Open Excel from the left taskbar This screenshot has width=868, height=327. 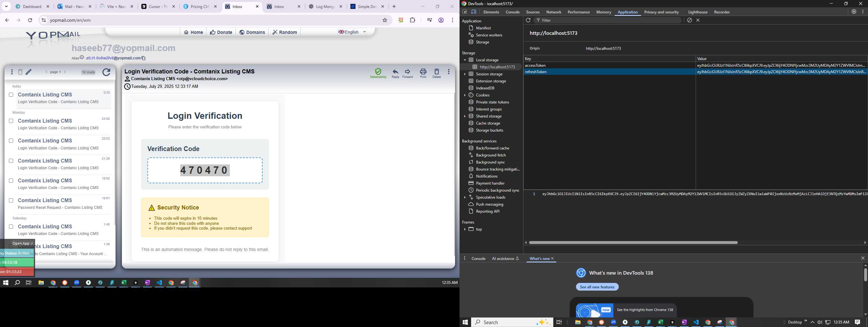pos(124,283)
